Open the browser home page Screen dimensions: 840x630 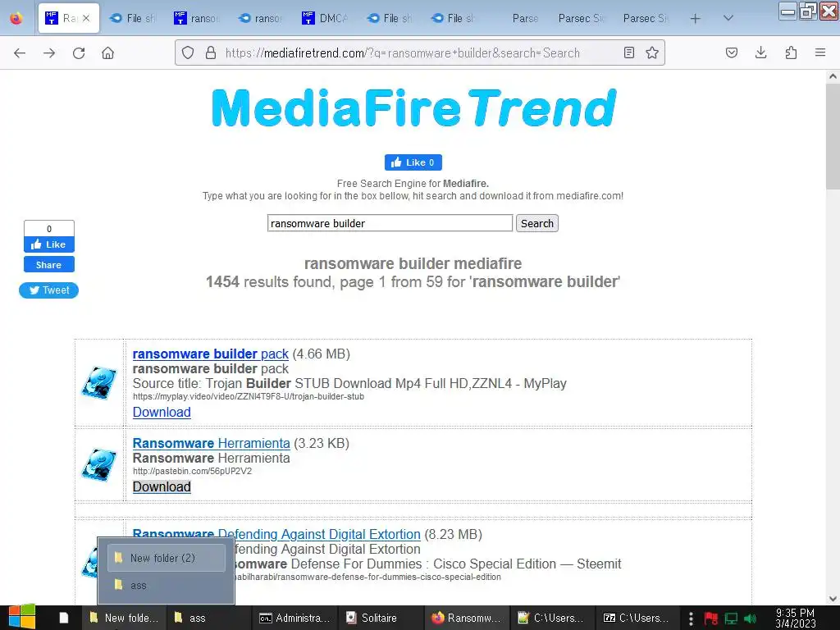[107, 53]
